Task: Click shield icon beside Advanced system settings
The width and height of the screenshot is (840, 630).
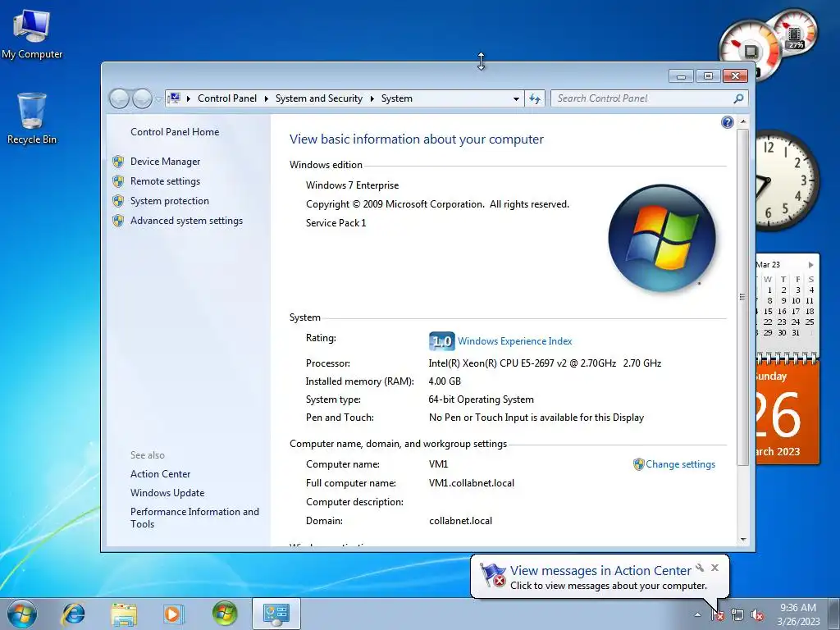Action: pos(118,221)
